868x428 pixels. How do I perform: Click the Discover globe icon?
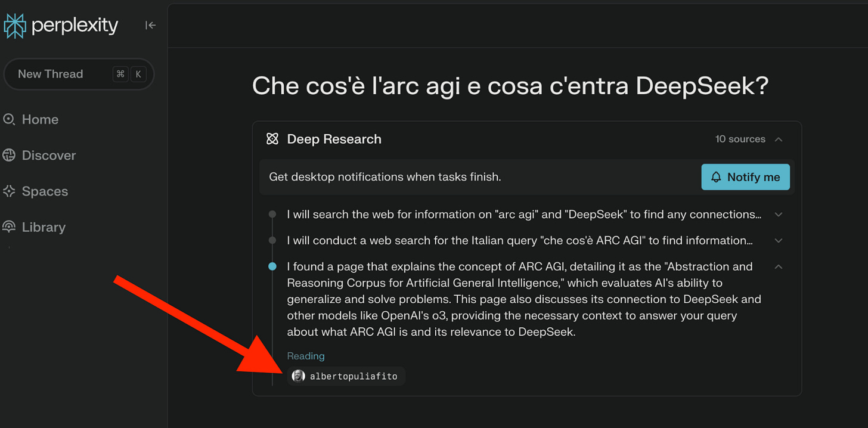click(9, 155)
